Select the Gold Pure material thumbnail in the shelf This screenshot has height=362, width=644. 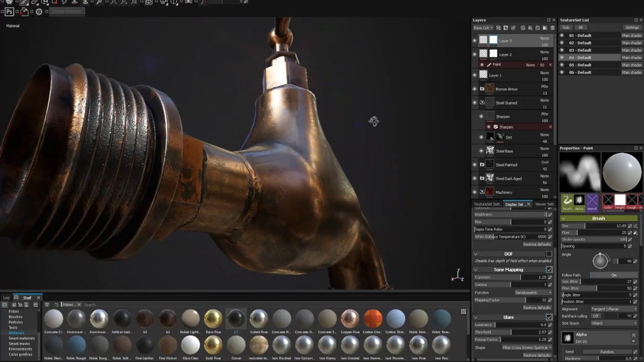tap(213, 344)
